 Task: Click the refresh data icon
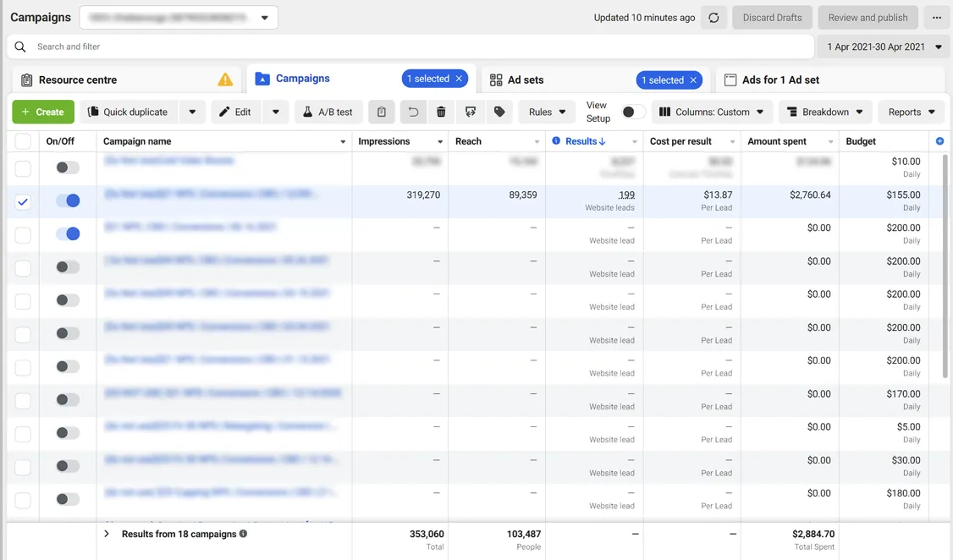tap(713, 18)
